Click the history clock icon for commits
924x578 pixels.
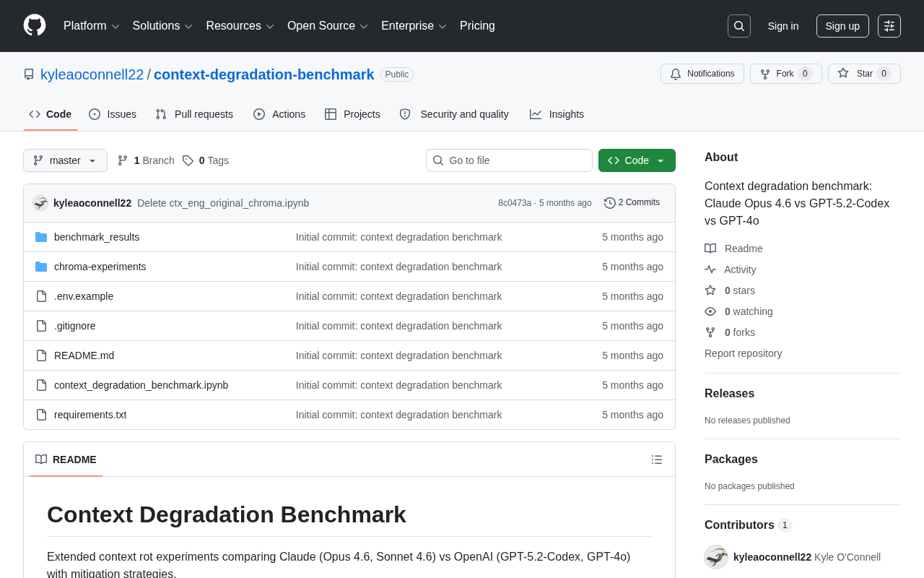click(x=610, y=203)
